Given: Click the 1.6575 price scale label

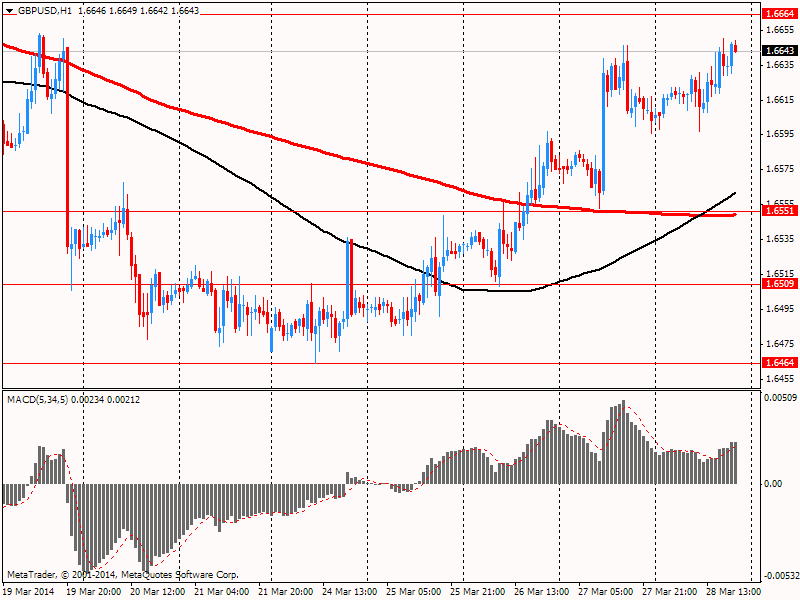Looking at the screenshot, I should pos(781,169).
